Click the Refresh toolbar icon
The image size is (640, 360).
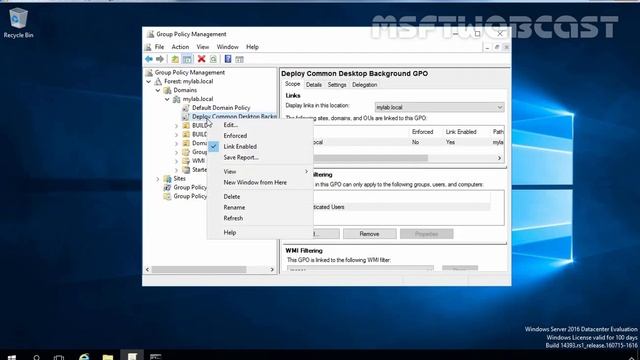point(213,59)
